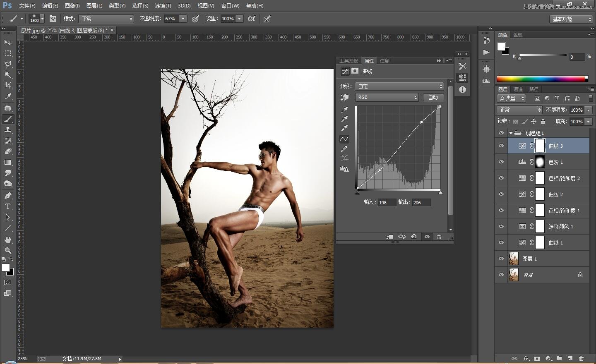Choose draw curve pencil mode icon
The height and width of the screenshot is (364, 596).
pyautogui.click(x=344, y=149)
